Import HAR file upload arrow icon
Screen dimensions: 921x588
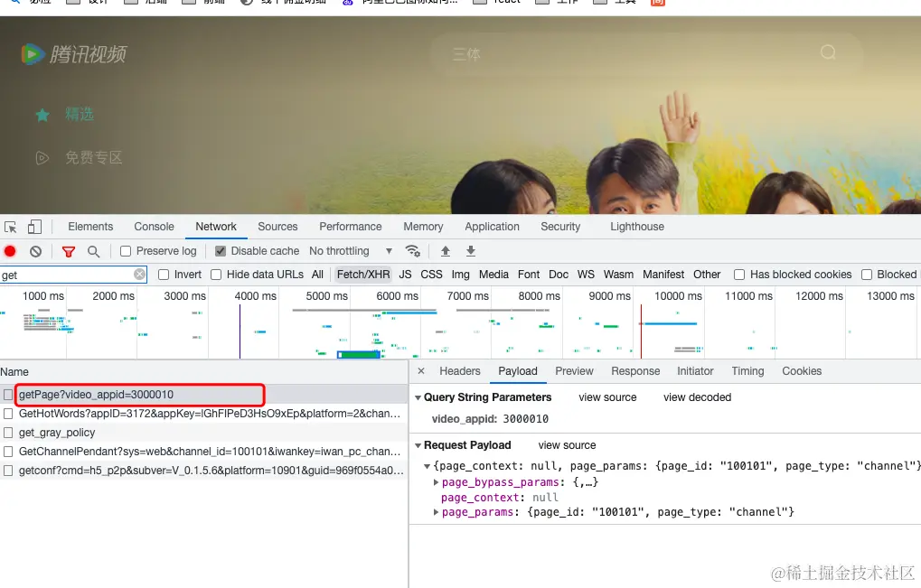[x=446, y=251]
